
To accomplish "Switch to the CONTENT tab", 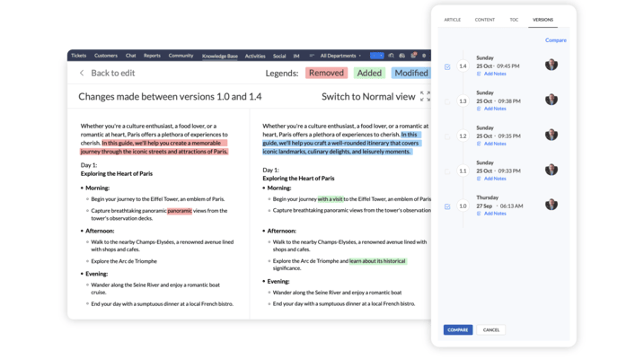I will 485,20.
